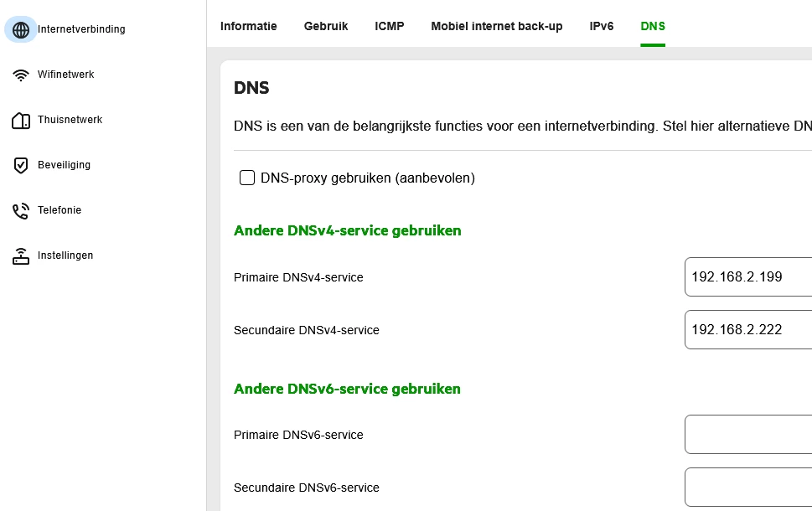Open the ICMP tab
This screenshot has height=511, width=812.
pos(389,26)
